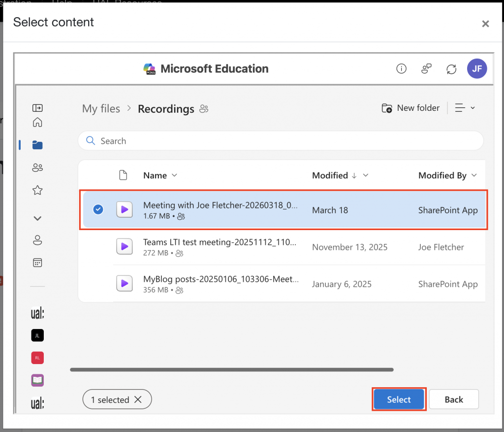Click the refresh icon in the header
Viewport: 504px width, 432px height.
pyautogui.click(x=451, y=69)
